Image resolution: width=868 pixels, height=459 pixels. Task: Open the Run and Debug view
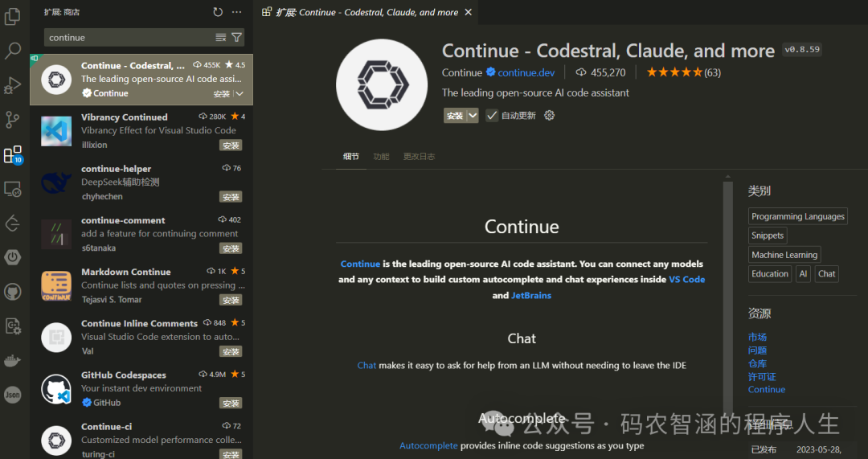tap(12, 85)
